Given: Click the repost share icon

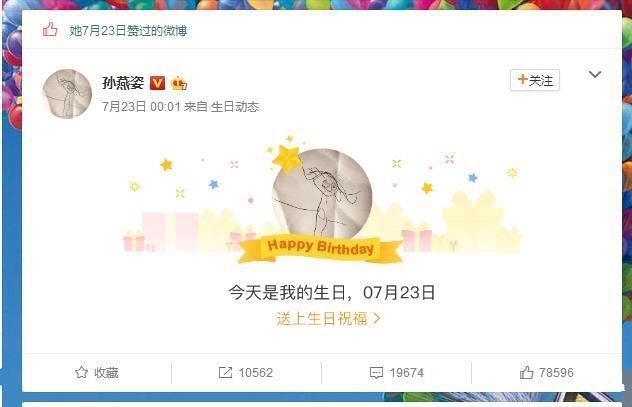Looking at the screenshot, I should (x=225, y=372).
